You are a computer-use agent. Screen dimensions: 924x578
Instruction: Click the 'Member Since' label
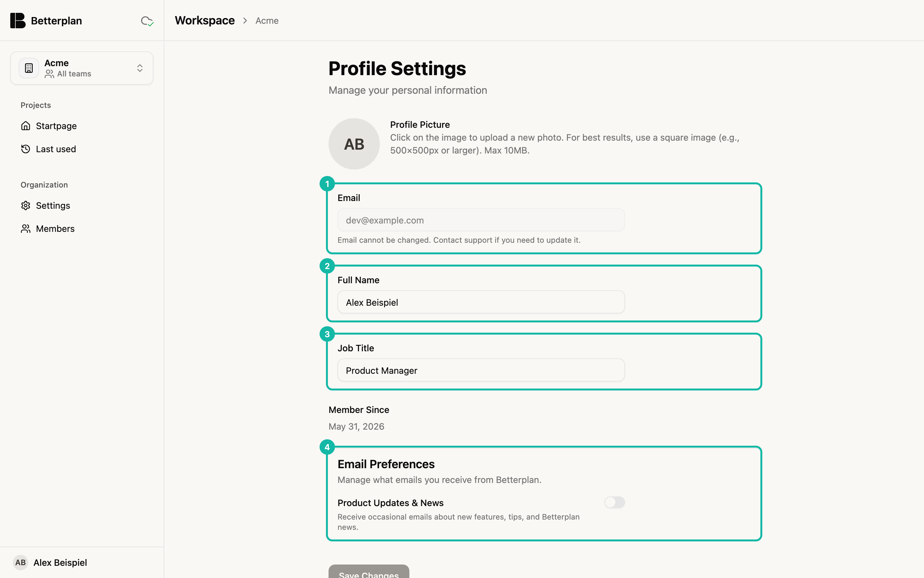(359, 410)
